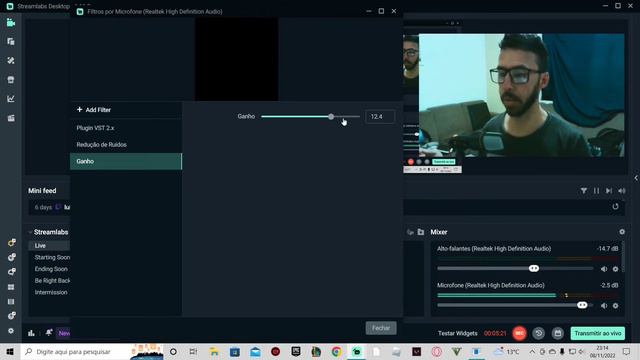The height and width of the screenshot is (360, 640).
Task: Mute mini feed event sounds
Action: pyautogui.click(x=622, y=191)
